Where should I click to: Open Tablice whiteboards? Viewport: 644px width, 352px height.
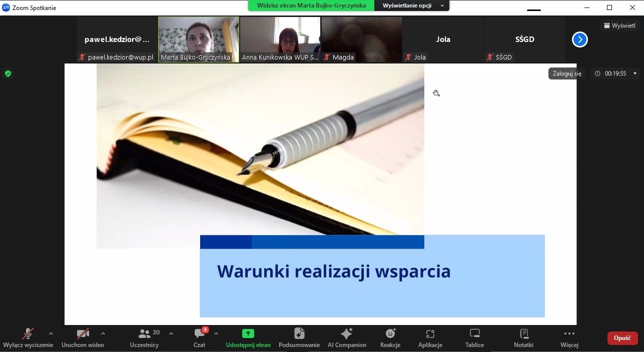pyautogui.click(x=475, y=338)
